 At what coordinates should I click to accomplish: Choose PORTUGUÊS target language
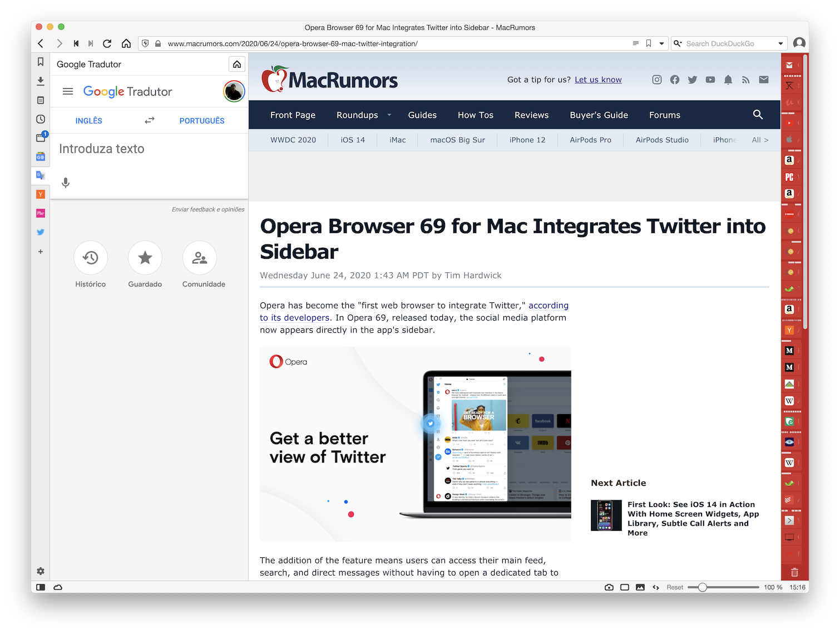pyautogui.click(x=202, y=121)
